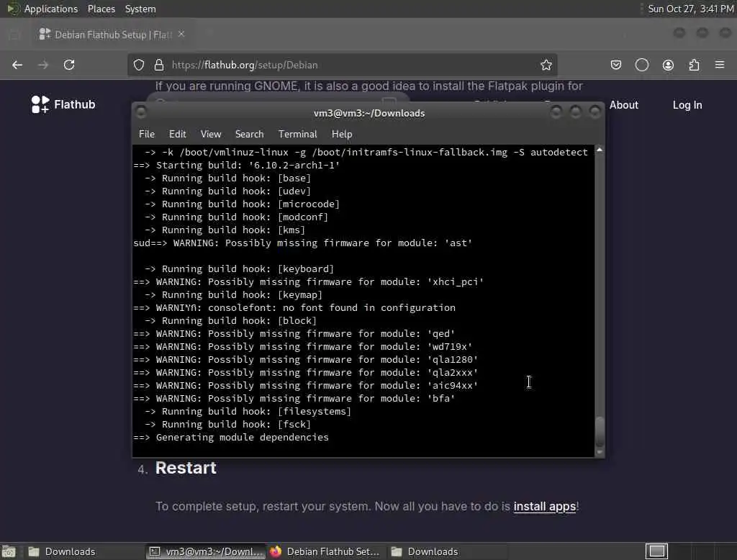Click terminal window left titlebar button
Image resolution: width=737 pixels, height=560 pixels.
tap(140, 112)
